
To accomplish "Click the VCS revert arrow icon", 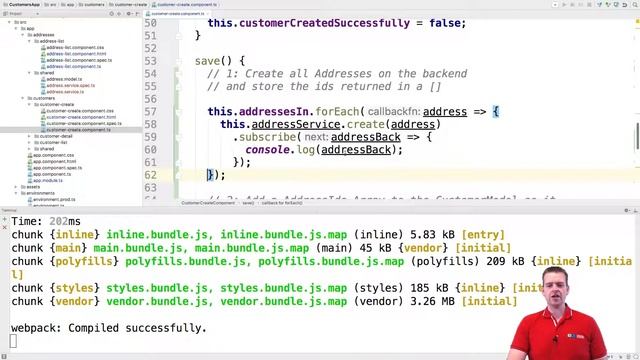I will click(624, 5).
